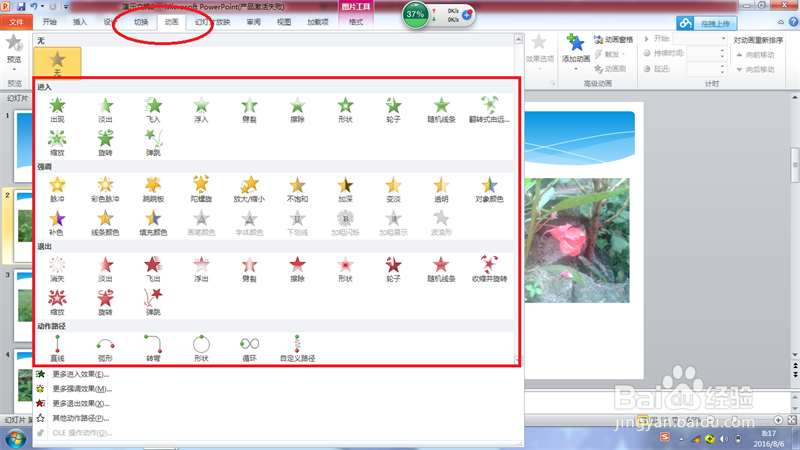The image size is (800, 450).
Task: Choose the 彩色脉冲 emphasis effect
Action: [105, 189]
